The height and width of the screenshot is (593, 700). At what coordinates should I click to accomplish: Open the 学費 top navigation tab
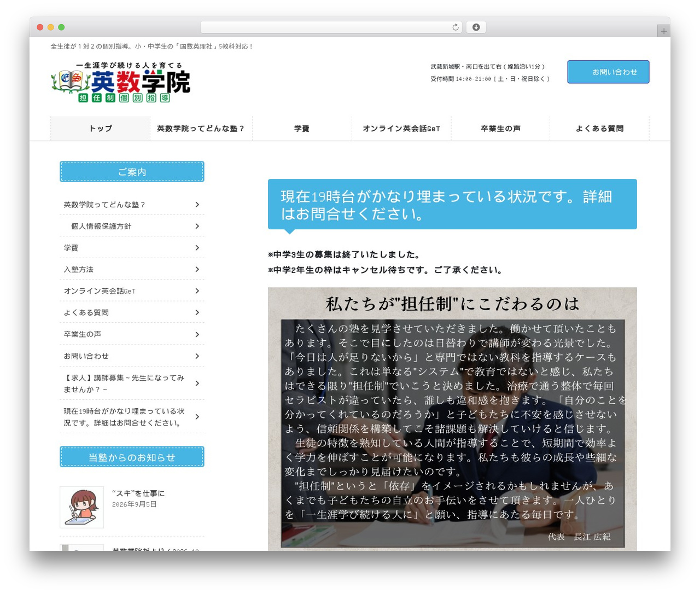coord(302,129)
